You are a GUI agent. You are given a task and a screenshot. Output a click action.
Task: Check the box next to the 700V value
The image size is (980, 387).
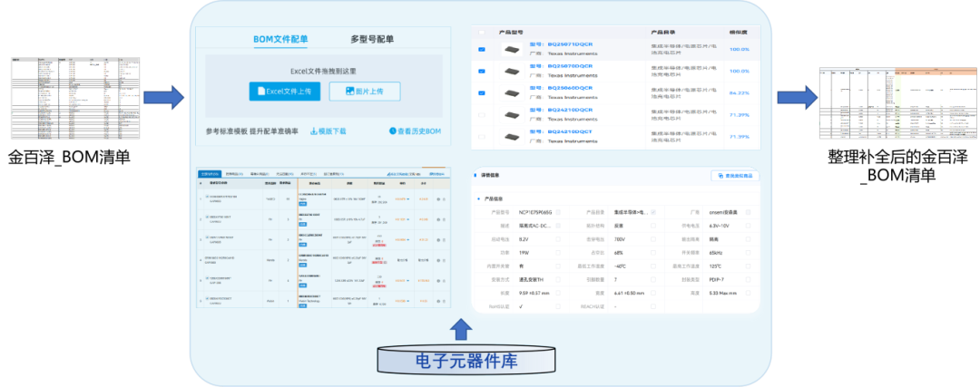click(x=653, y=239)
